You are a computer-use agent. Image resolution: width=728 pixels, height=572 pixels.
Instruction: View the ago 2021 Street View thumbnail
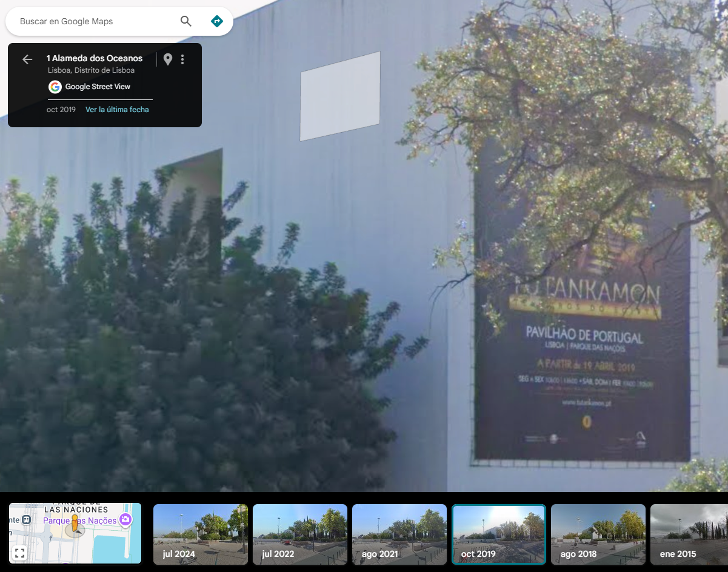click(x=399, y=534)
